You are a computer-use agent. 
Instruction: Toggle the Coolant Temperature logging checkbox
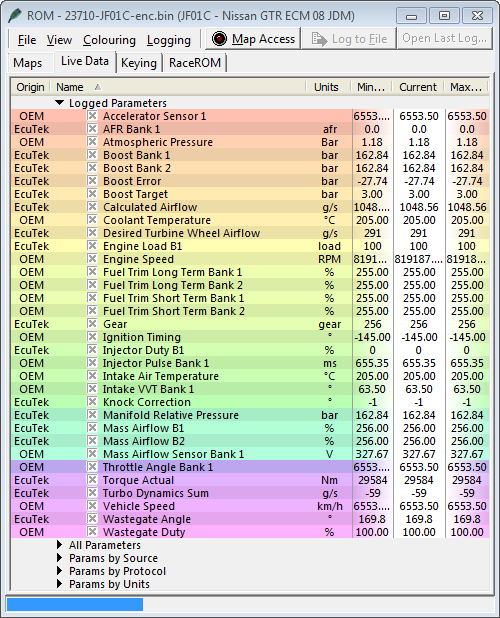(92, 220)
